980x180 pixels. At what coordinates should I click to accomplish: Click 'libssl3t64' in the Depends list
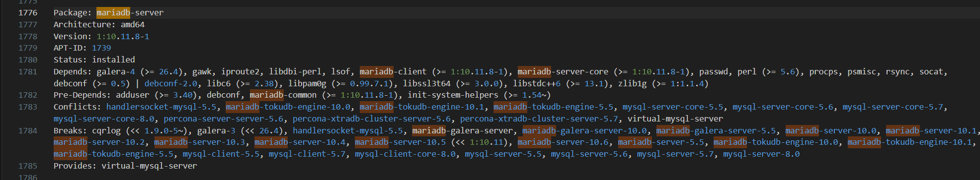click(427, 84)
